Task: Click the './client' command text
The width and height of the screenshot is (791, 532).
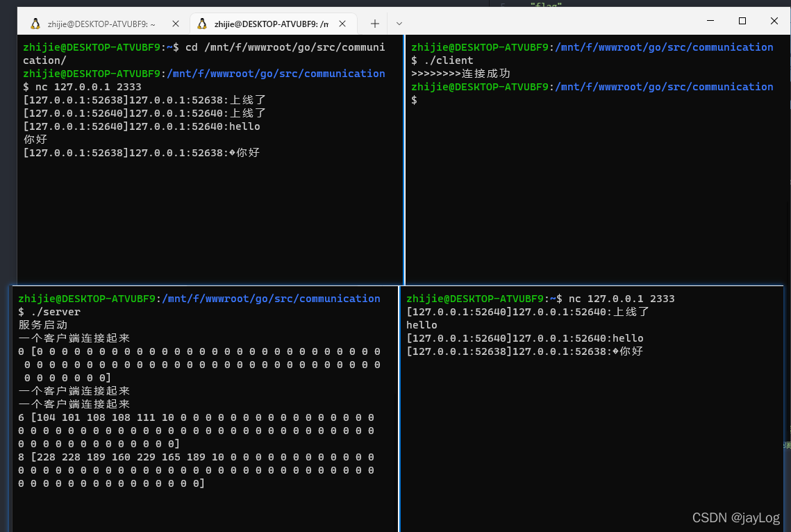Action: tap(449, 60)
